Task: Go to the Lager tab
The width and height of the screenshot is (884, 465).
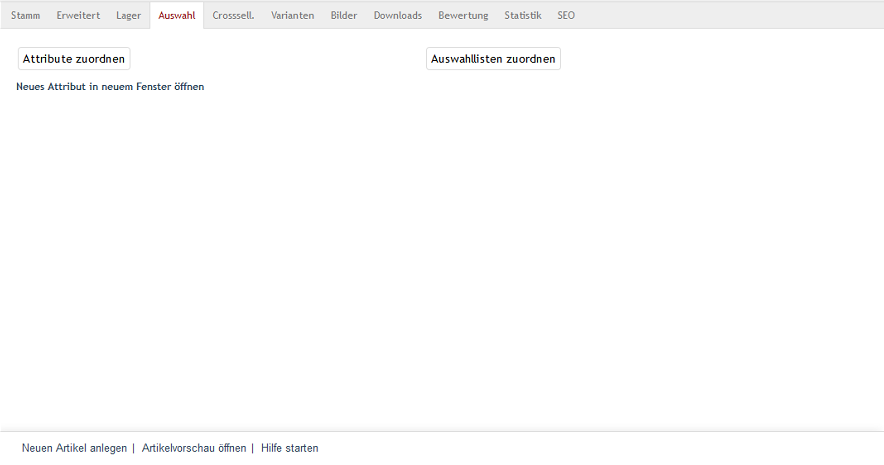Action: coord(128,16)
